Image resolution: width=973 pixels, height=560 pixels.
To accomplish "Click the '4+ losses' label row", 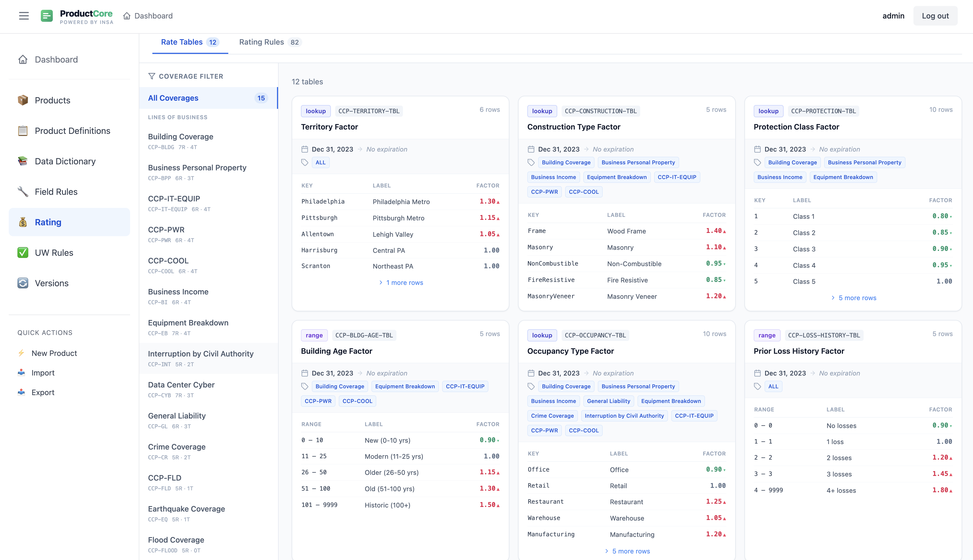I will pyautogui.click(x=853, y=490).
